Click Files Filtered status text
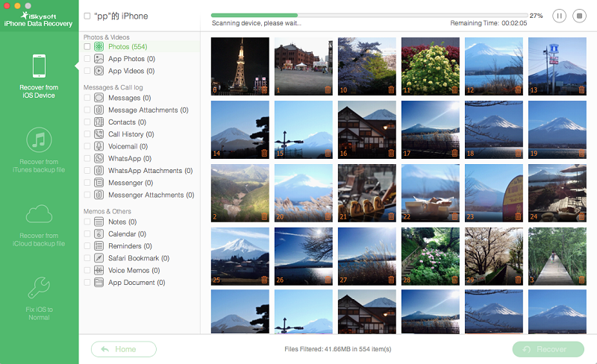 point(338,349)
